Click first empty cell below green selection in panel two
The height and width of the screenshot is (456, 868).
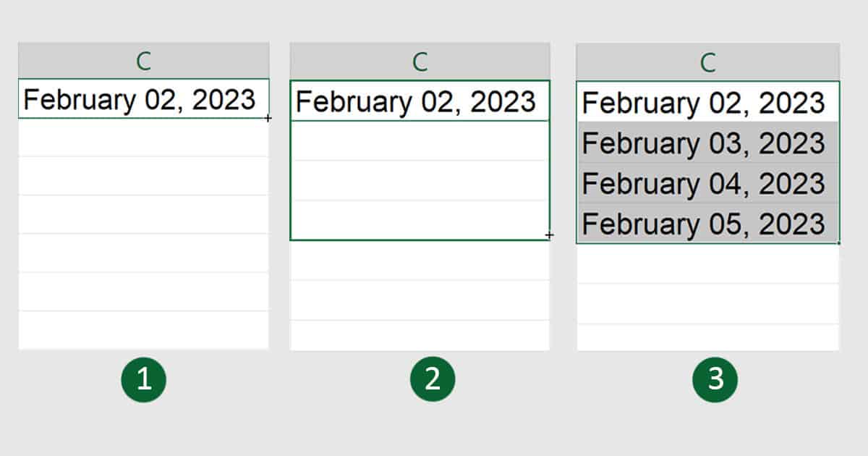click(x=420, y=261)
